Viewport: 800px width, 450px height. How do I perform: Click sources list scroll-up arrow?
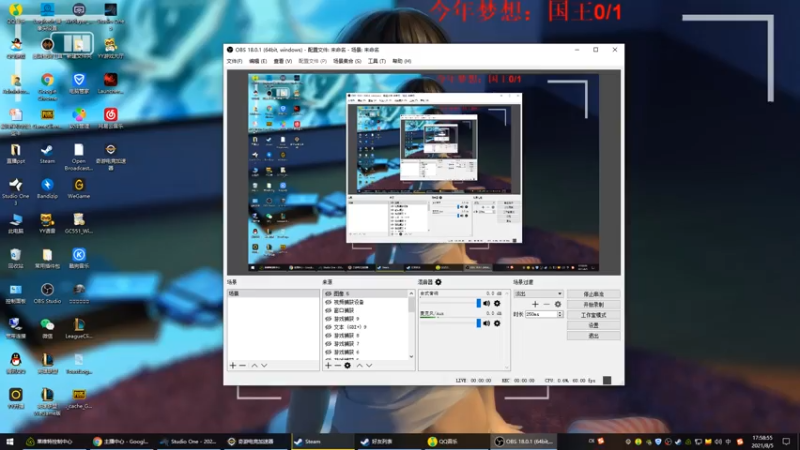(411, 293)
